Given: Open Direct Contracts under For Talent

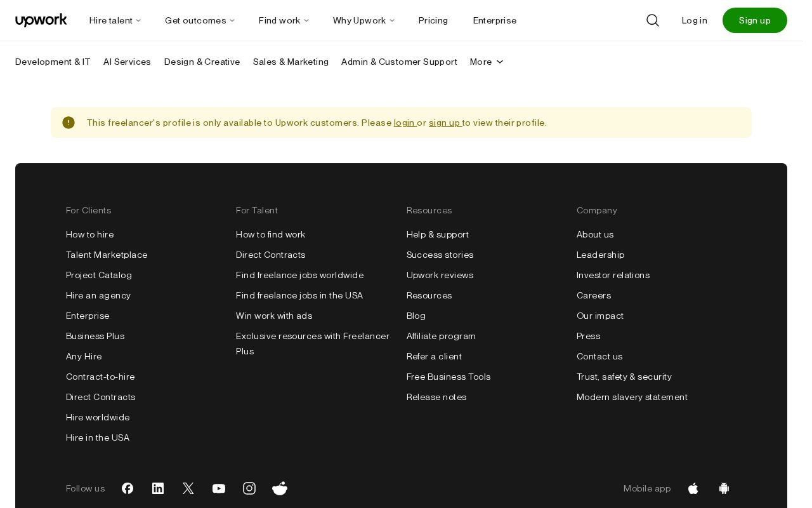Looking at the screenshot, I should [271, 255].
